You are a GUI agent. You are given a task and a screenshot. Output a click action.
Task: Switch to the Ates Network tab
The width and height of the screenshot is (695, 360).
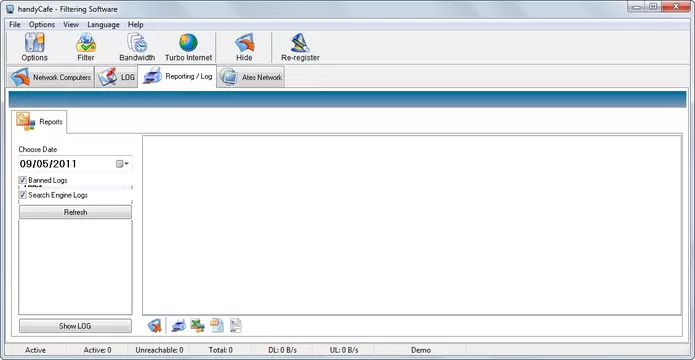tap(251, 77)
